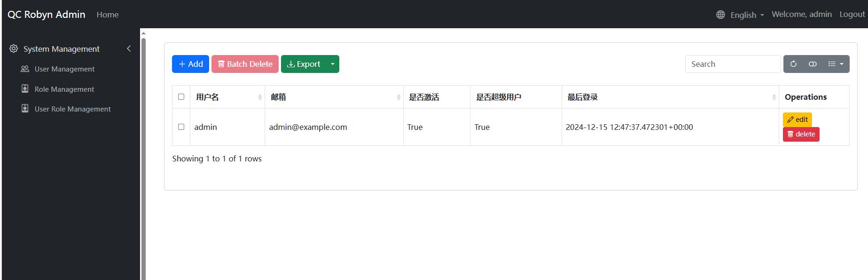The height and width of the screenshot is (280, 868).
Task: Open the English language dropdown
Action: click(747, 15)
